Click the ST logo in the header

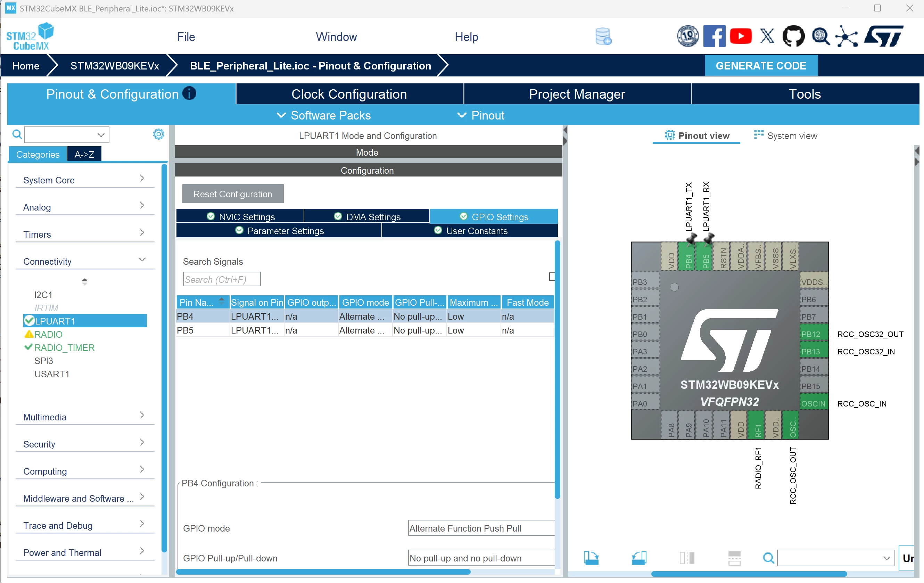tap(883, 36)
